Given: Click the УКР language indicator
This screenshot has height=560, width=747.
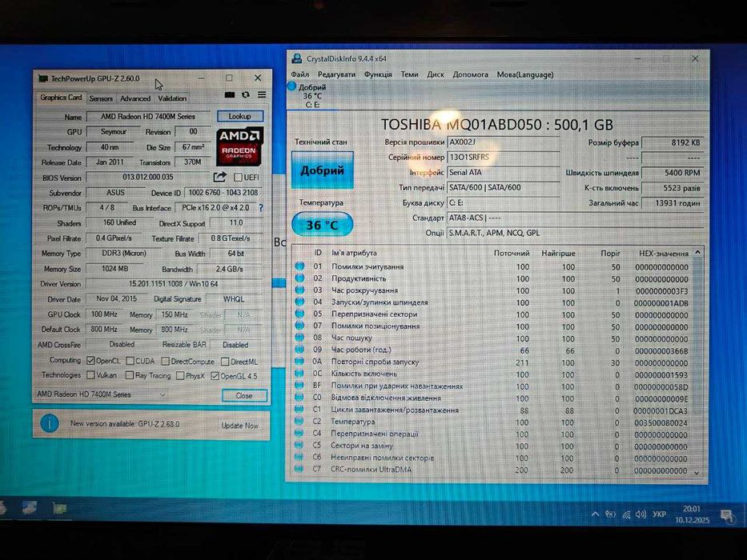Looking at the screenshot, I should [660, 514].
